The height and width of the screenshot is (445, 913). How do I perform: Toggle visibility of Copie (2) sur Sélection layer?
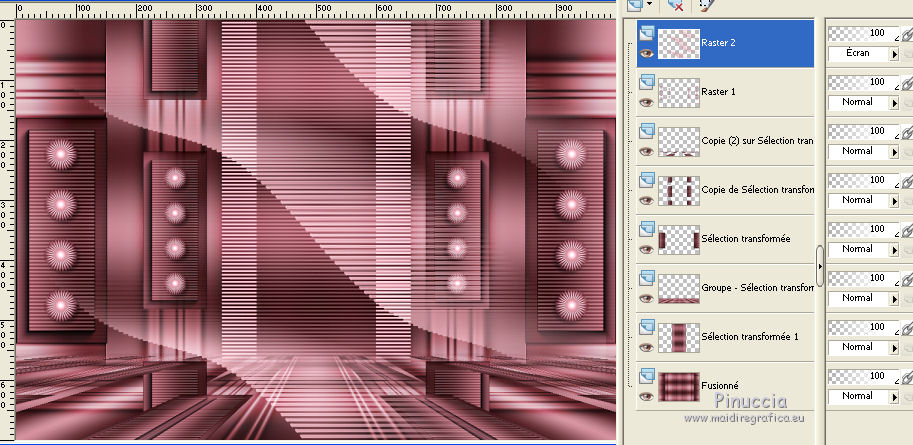[646, 151]
